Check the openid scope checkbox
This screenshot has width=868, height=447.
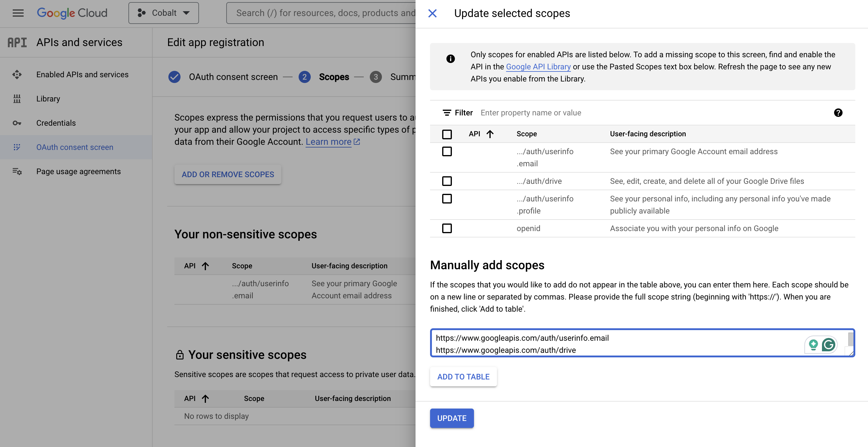(x=447, y=228)
